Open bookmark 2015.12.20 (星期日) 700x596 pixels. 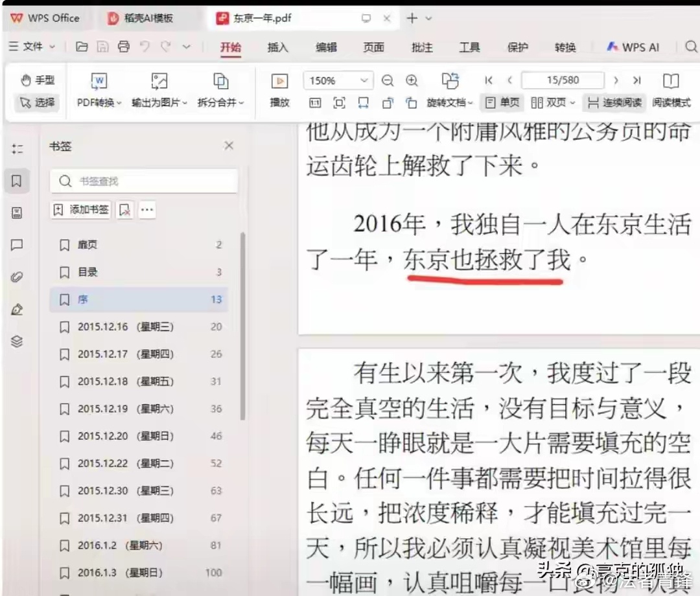coord(139,436)
